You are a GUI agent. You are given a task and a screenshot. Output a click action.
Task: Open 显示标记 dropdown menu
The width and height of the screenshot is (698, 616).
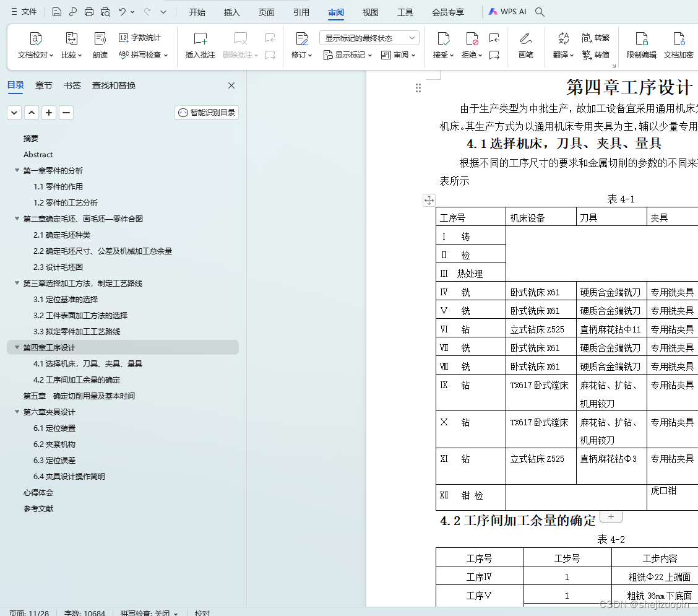(348, 54)
